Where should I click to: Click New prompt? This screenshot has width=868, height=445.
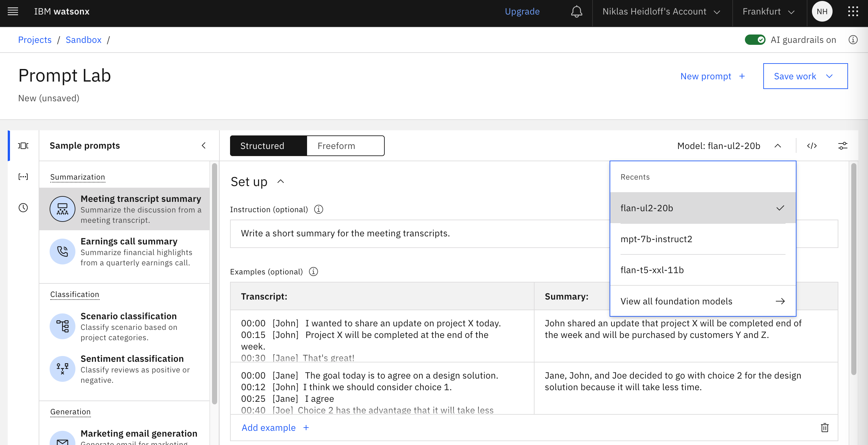(x=712, y=76)
